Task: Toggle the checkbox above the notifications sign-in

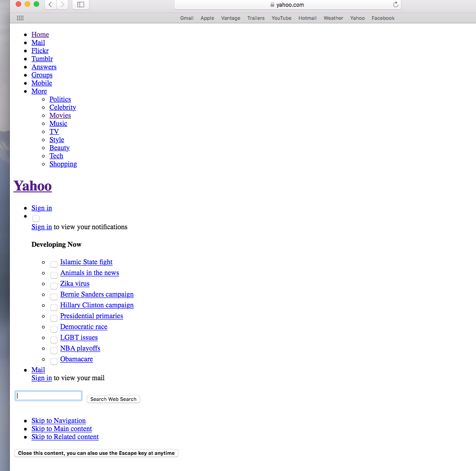Action: coord(36,218)
